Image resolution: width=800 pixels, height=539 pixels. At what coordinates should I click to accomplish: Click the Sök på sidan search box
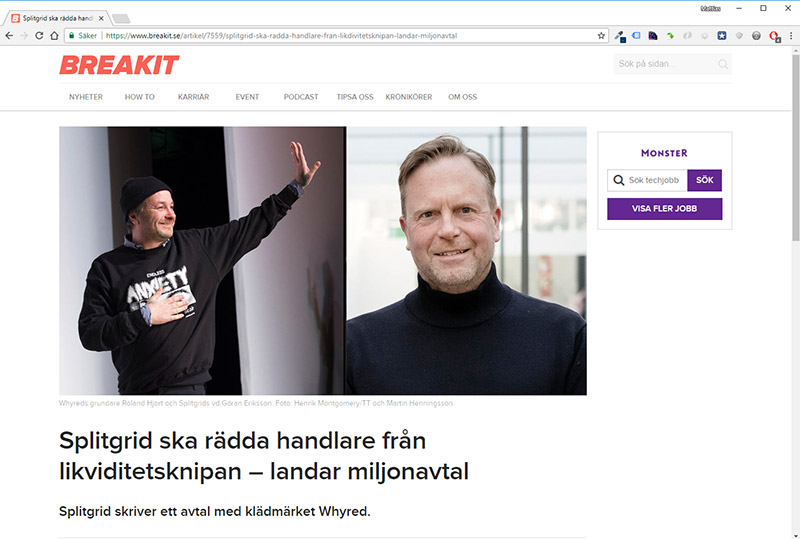665,64
